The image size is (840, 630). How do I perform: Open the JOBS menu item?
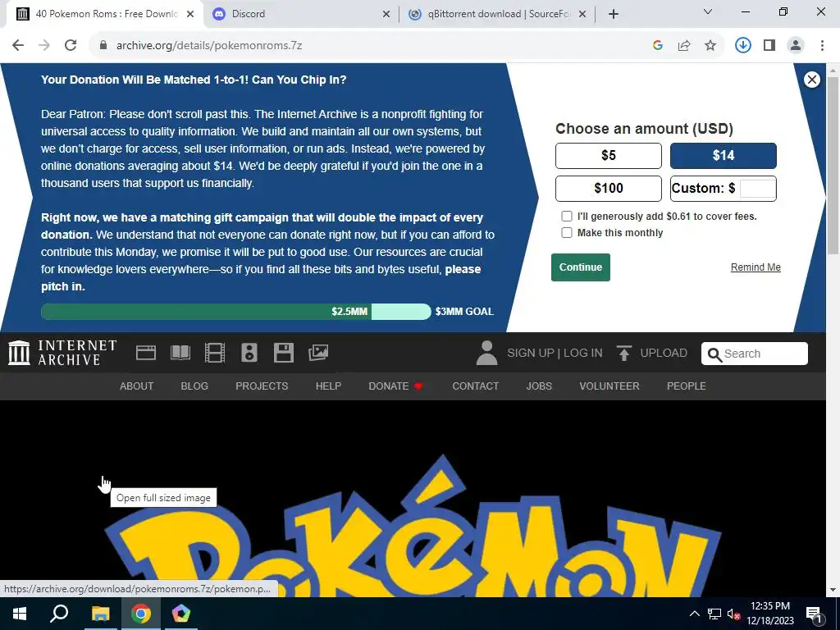[539, 386]
